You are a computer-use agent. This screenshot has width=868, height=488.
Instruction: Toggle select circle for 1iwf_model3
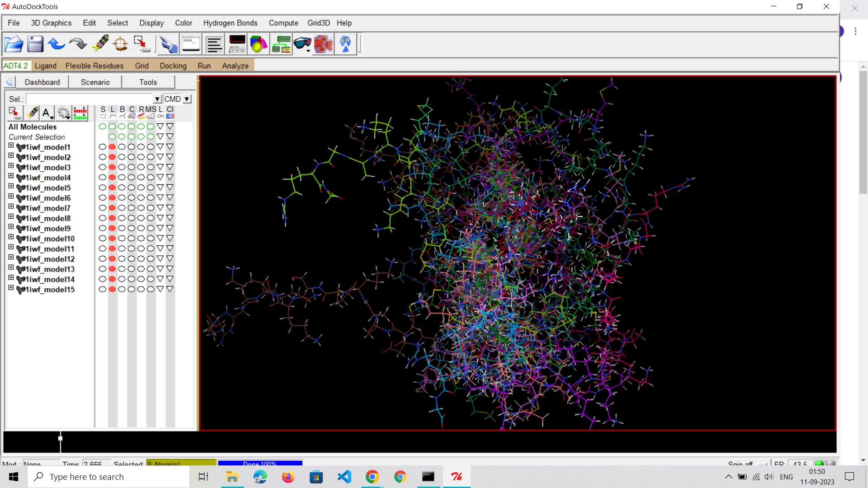[x=103, y=167]
